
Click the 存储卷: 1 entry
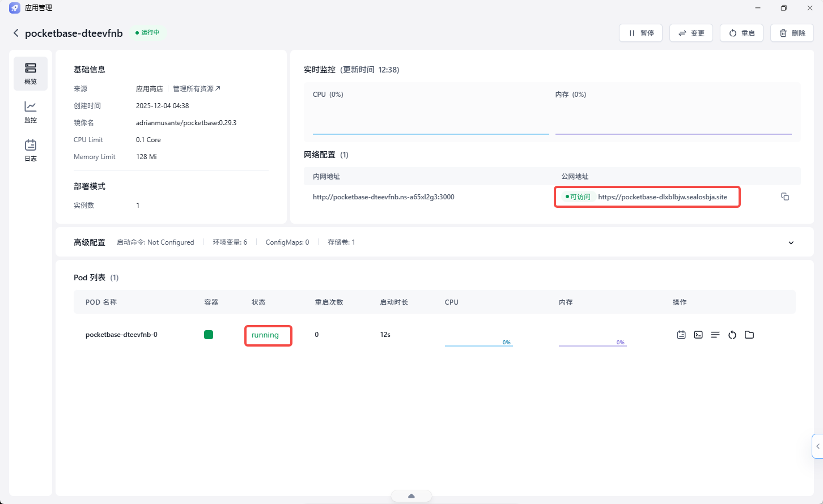tap(341, 242)
